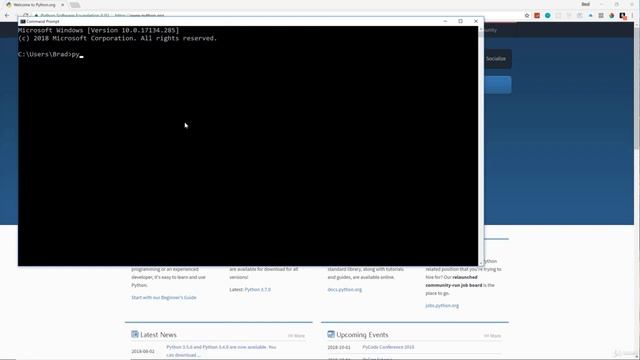Viewport: 640px width, 360px height.
Task: Bookmark page with star icon in Chrome
Action: (527, 16)
